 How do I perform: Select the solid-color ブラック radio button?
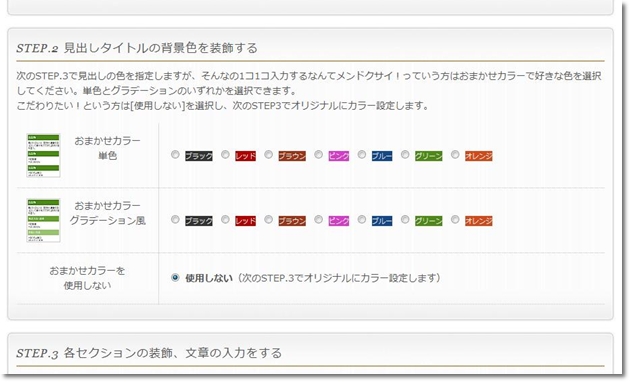pos(175,155)
